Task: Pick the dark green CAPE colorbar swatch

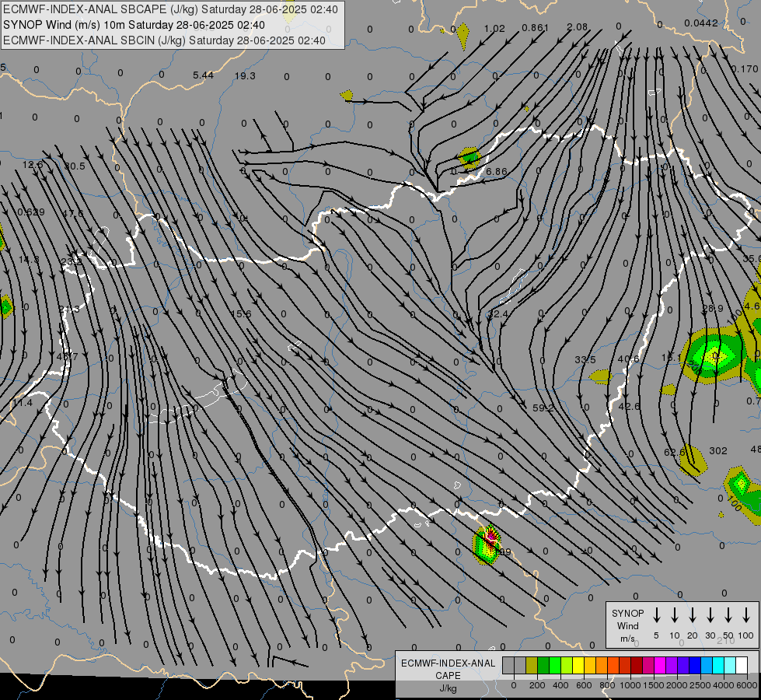Action: click(x=543, y=665)
